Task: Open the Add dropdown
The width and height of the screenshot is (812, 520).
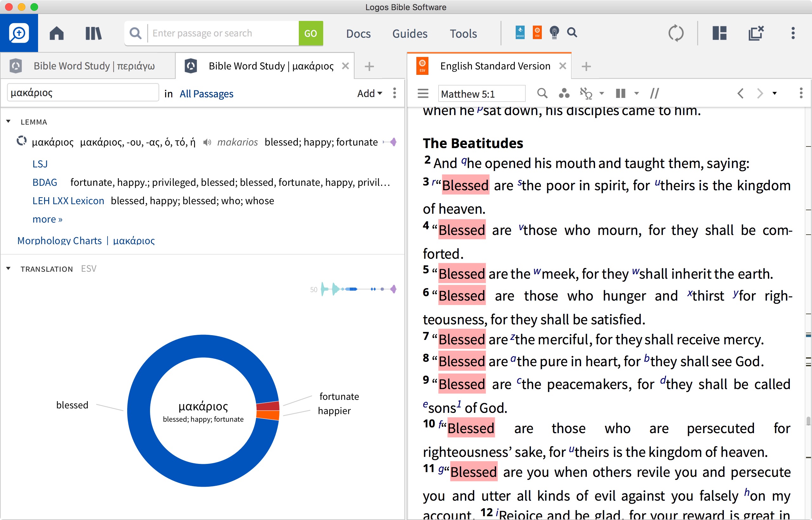Action: click(370, 93)
